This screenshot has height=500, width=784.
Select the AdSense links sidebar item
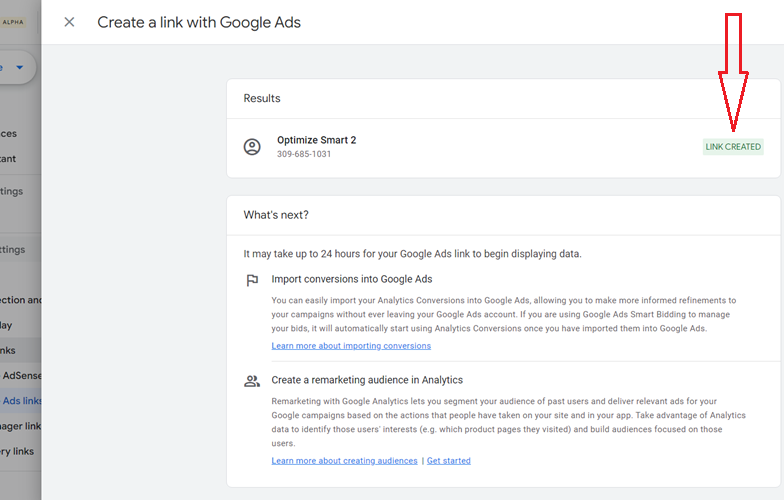coord(20,376)
